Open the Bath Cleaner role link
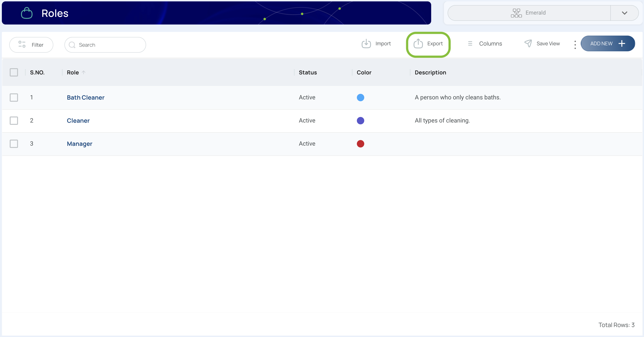644x337 pixels. [85, 97]
